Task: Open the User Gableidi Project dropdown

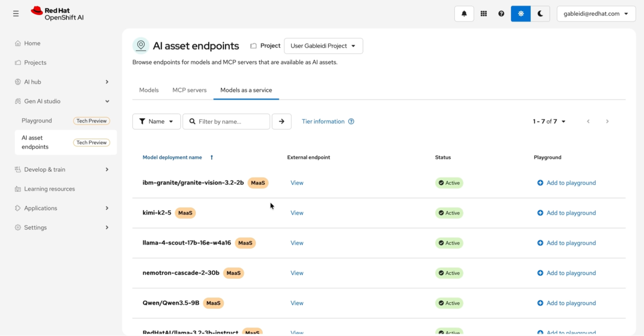Action: (323, 46)
